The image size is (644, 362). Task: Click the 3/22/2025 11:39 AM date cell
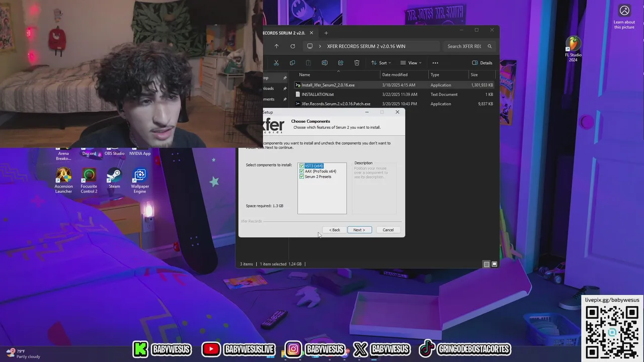tap(399, 95)
